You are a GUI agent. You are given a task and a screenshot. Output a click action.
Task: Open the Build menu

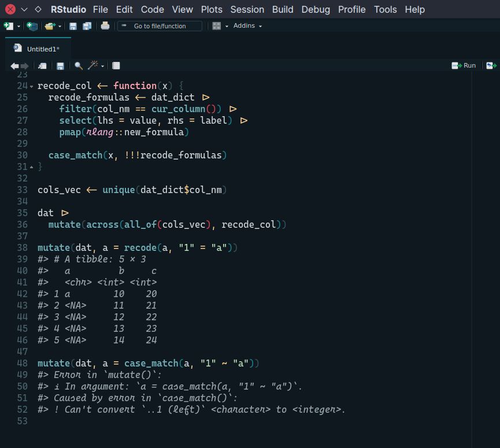(x=283, y=10)
